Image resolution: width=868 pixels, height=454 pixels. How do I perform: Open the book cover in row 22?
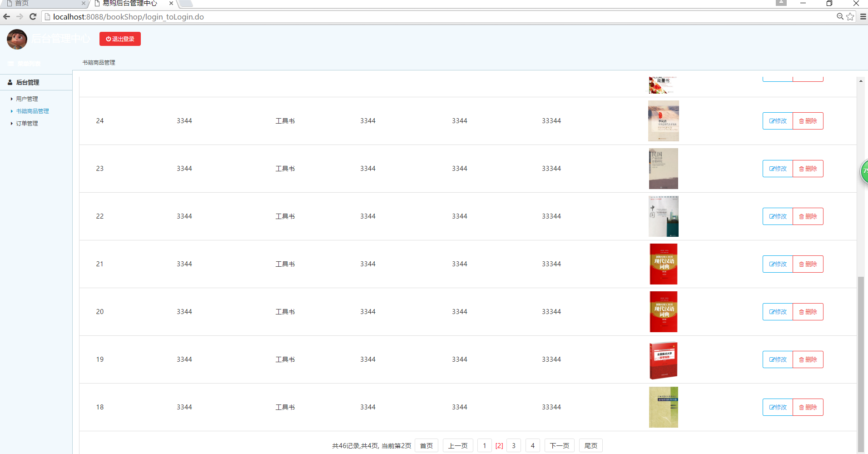click(664, 216)
